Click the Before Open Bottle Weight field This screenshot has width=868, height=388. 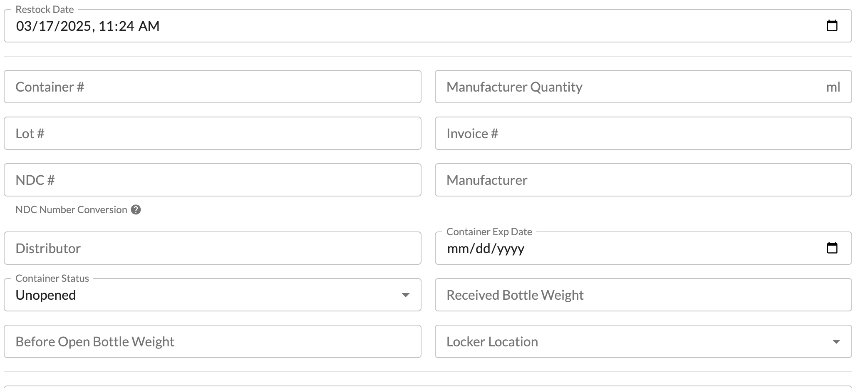(213, 341)
